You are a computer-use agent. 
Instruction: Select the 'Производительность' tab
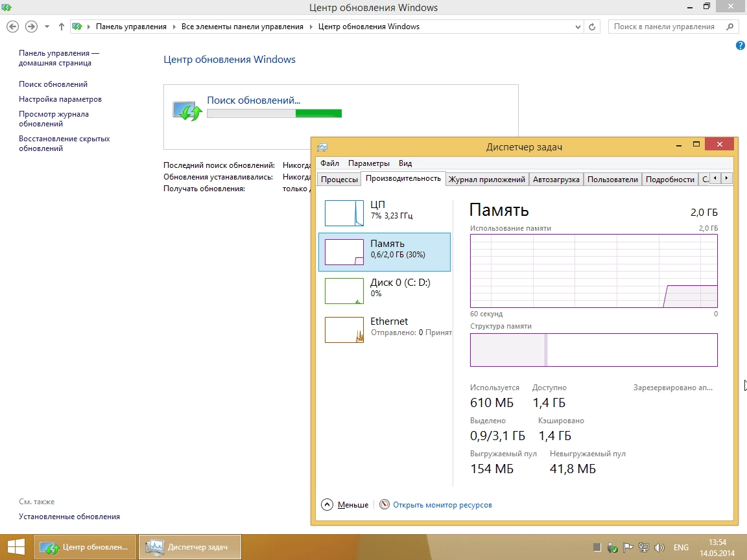click(x=403, y=179)
